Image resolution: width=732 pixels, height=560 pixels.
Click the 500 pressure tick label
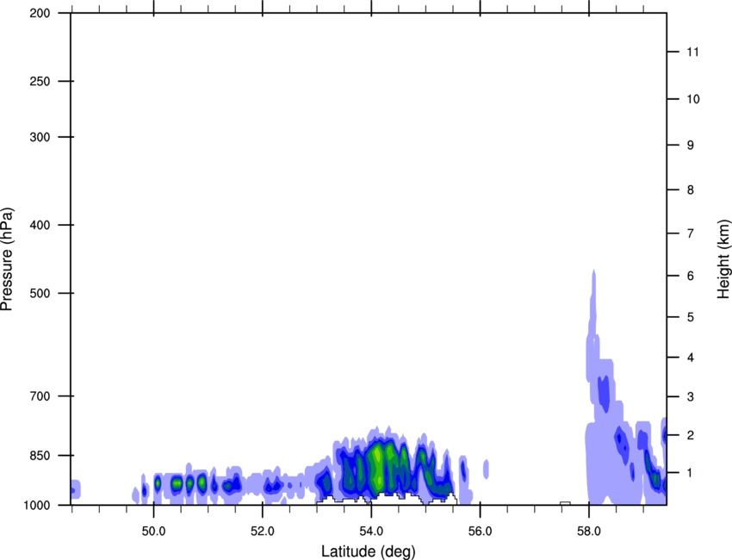[x=40, y=293]
